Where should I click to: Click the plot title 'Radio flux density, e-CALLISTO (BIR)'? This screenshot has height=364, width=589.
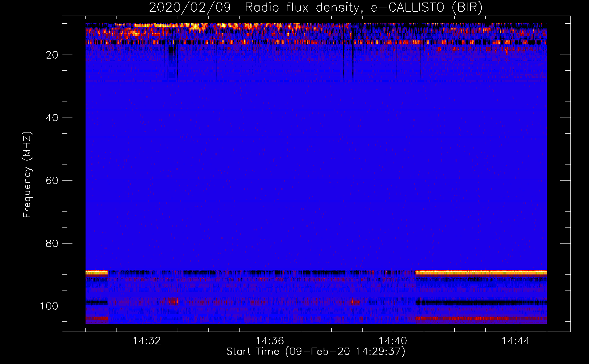point(363,8)
